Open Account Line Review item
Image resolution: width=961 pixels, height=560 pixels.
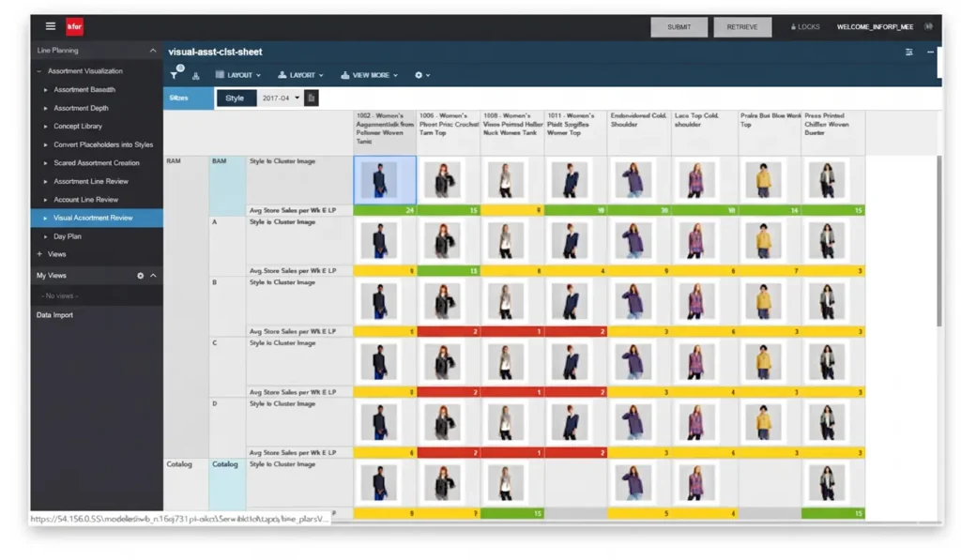85,200
